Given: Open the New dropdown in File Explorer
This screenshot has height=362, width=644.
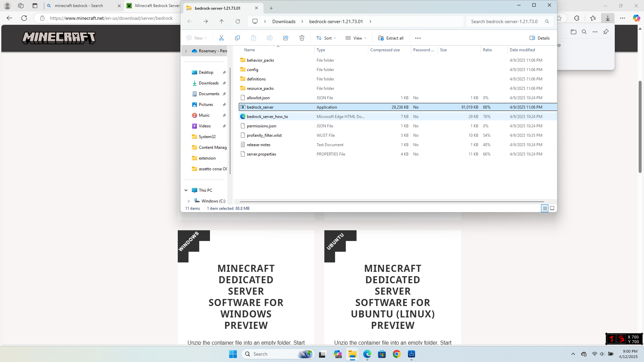Looking at the screenshot, I should click(x=197, y=38).
